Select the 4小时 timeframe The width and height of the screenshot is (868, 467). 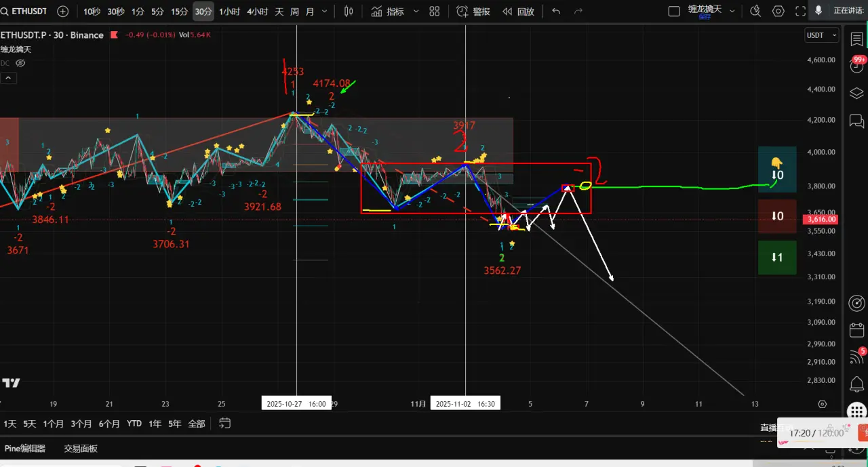tap(257, 12)
